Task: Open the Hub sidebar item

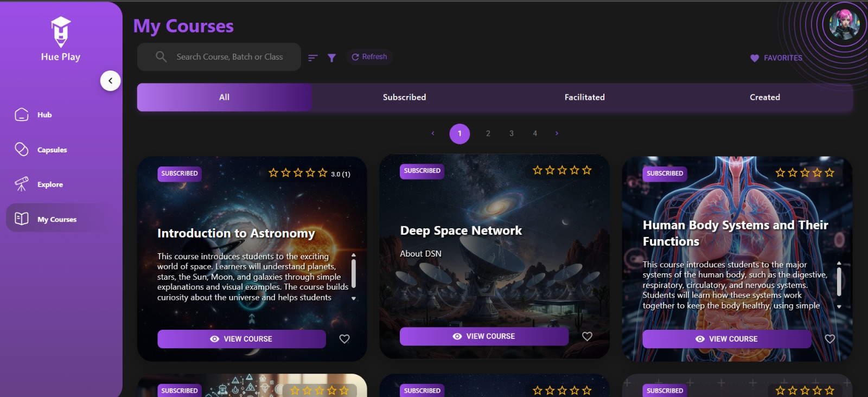Action: (61, 115)
